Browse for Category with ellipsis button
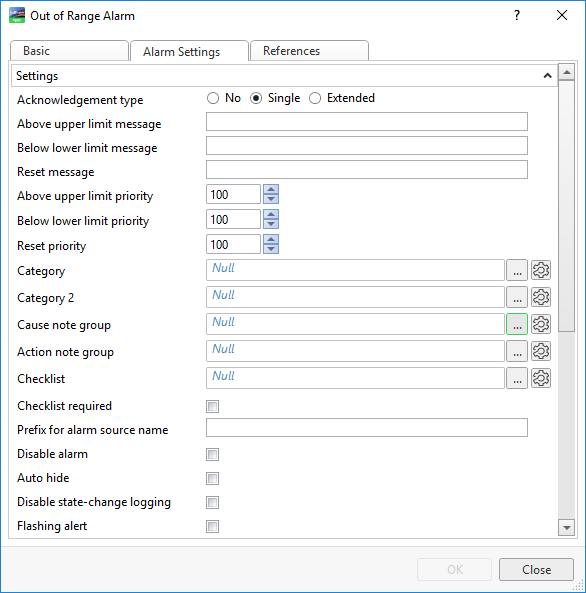 (x=517, y=270)
